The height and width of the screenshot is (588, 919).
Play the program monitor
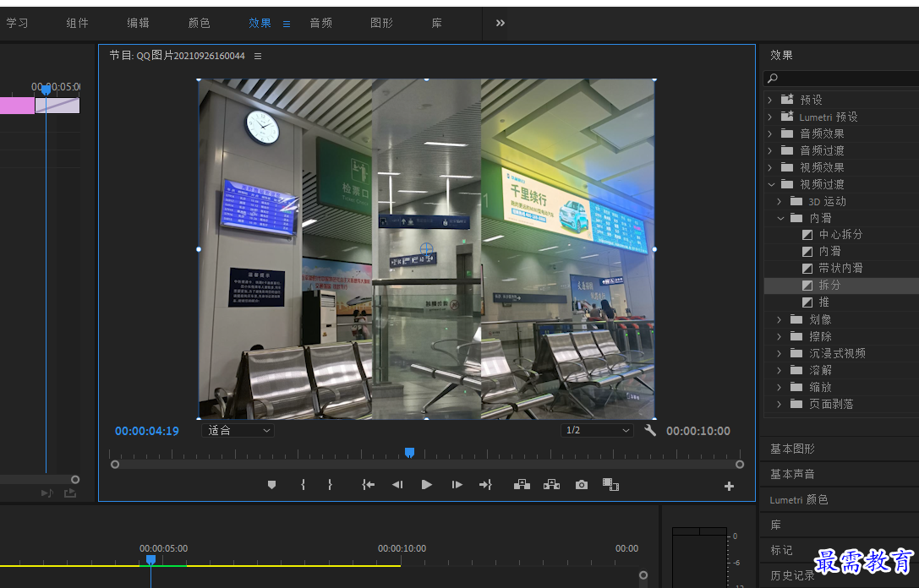tap(427, 485)
